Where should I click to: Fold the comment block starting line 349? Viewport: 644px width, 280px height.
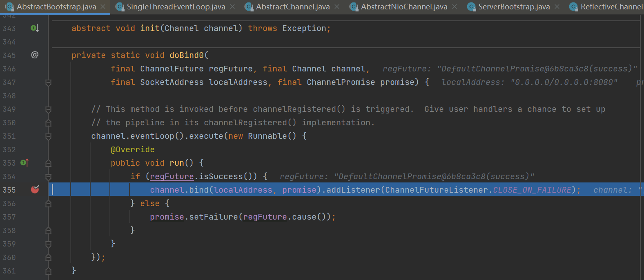coord(48,109)
